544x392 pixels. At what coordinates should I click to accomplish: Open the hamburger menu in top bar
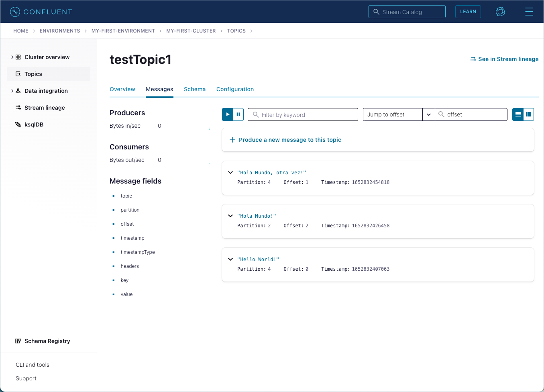click(x=529, y=12)
